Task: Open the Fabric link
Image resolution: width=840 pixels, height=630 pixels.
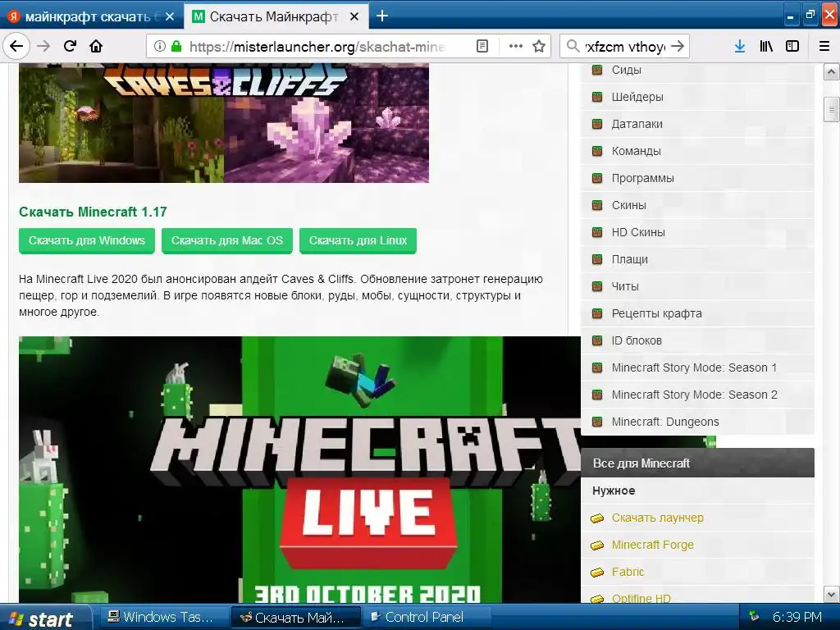Action: (628, 572)
